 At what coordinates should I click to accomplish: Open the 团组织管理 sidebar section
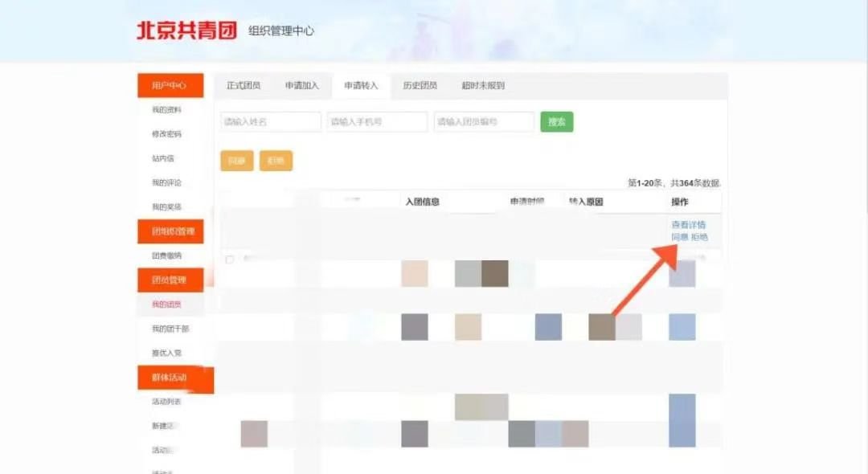170,231
